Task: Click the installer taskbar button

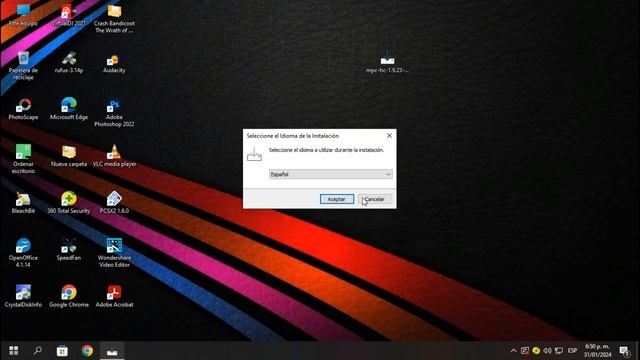Action: 112,351
